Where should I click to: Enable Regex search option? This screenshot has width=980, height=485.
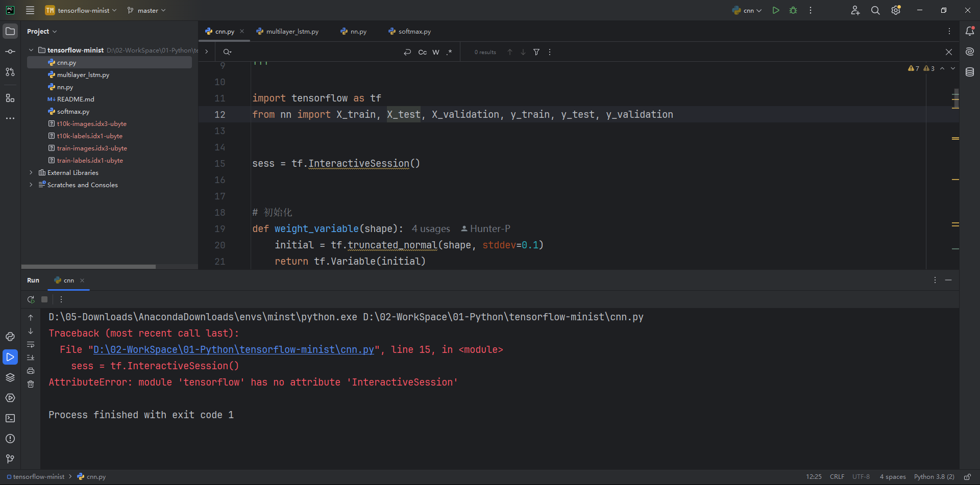point(449,52)
